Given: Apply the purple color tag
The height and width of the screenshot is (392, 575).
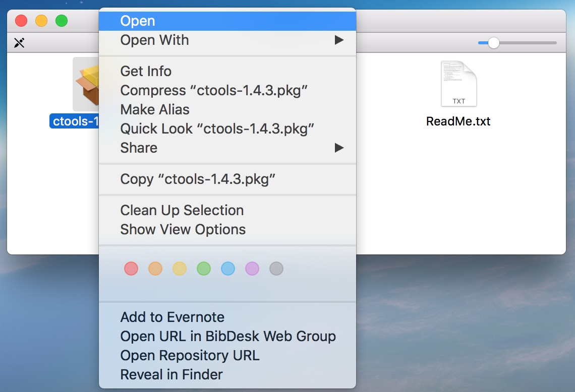Looking at the screenshot, I should tap(252, 269).
